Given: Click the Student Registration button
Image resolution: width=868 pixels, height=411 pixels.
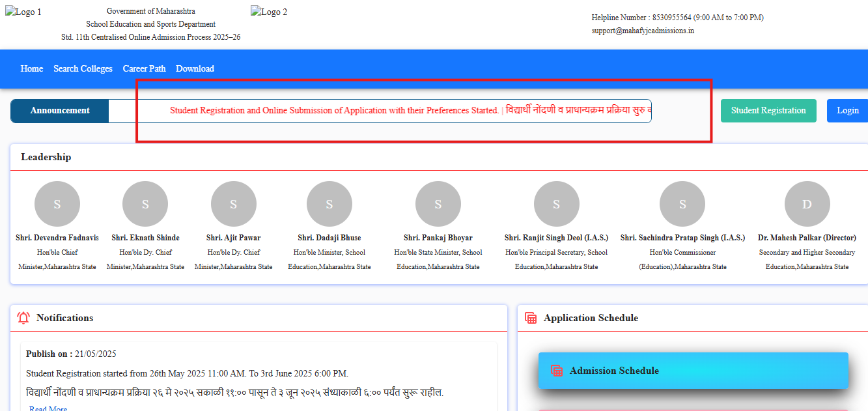Looking at the screenshot, I should (768, 111).
